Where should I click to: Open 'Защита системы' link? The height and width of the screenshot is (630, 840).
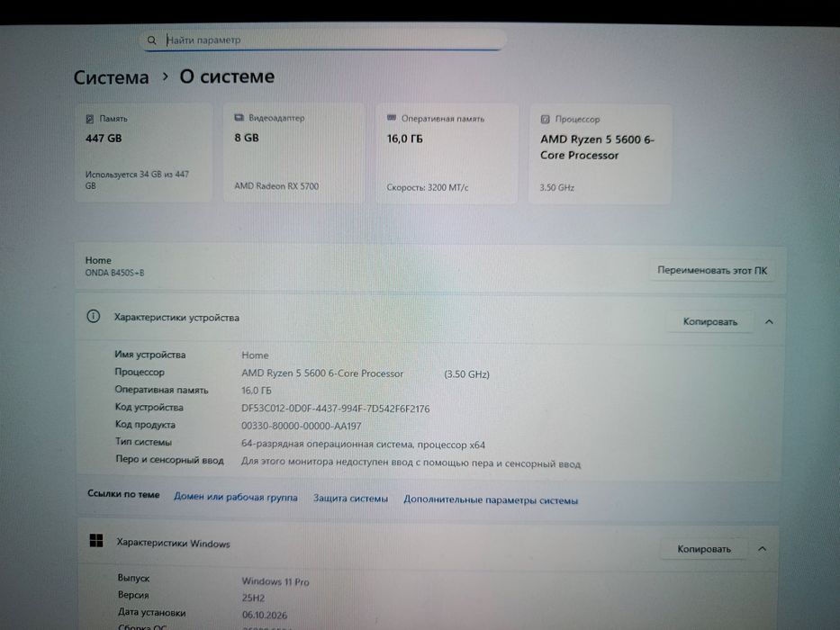350,499
